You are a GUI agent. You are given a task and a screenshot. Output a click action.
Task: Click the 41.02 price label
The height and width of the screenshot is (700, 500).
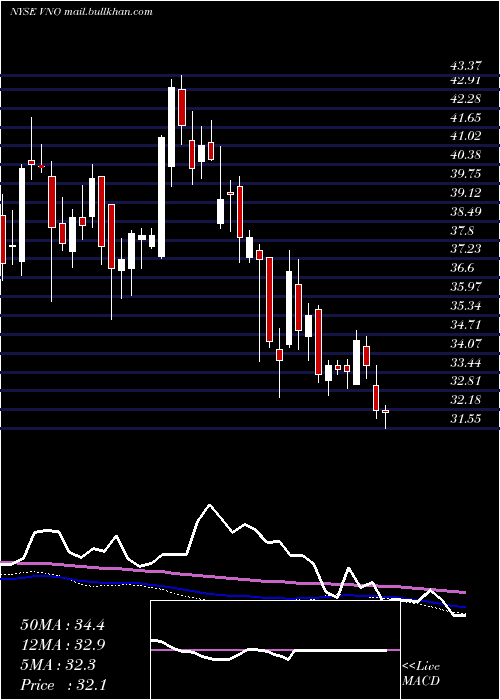(x=466, y=136)
